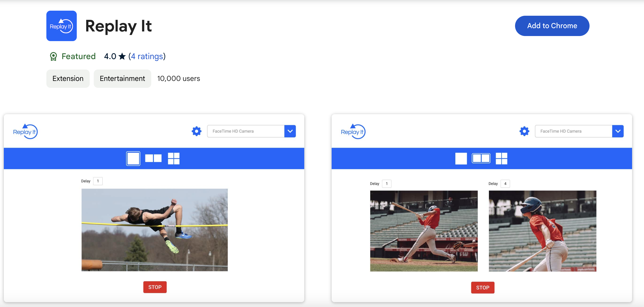Click Add to Chrome button

point(552,26)
